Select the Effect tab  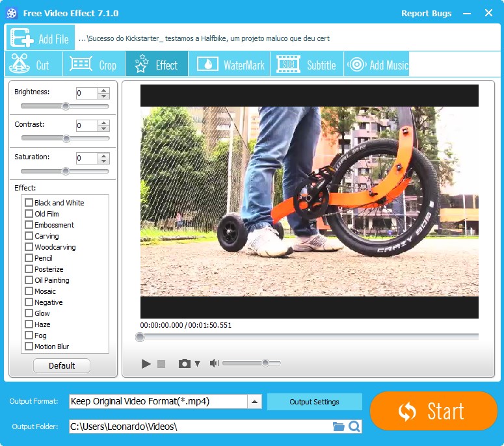tap(157, 64)
